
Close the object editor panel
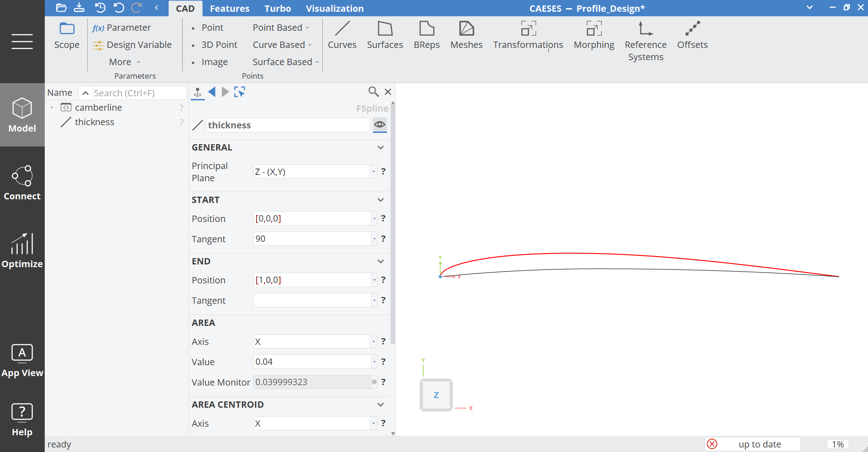pos(388,92)
